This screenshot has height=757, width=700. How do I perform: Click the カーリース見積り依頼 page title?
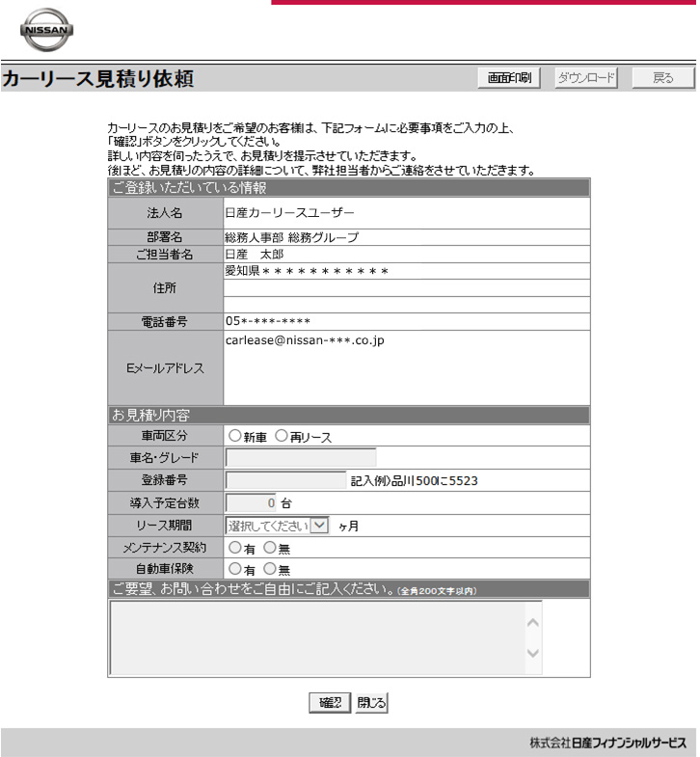(98, 79)
